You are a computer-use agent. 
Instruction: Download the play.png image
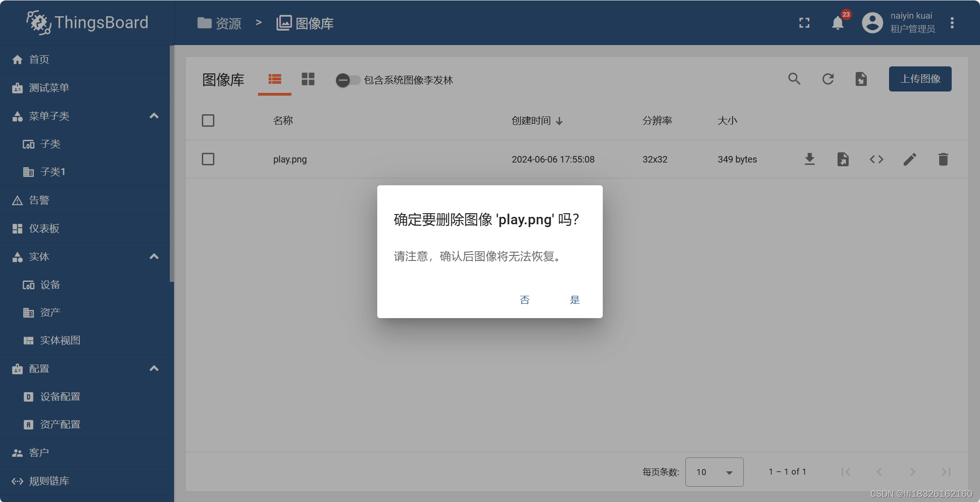pyautogui.click(x=809, y=159)
